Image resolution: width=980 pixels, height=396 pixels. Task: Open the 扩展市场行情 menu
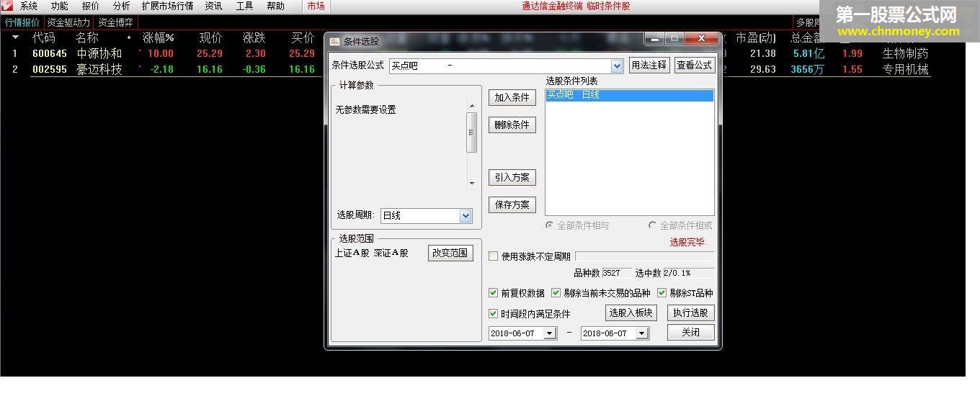pyautogui.click(x=167, y=6)
